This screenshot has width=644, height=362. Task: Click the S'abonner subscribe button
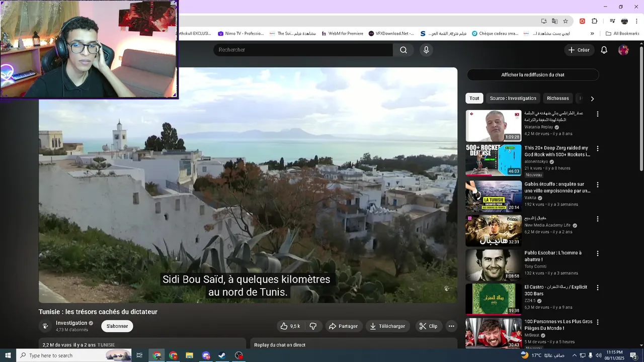tap(117, 326)
